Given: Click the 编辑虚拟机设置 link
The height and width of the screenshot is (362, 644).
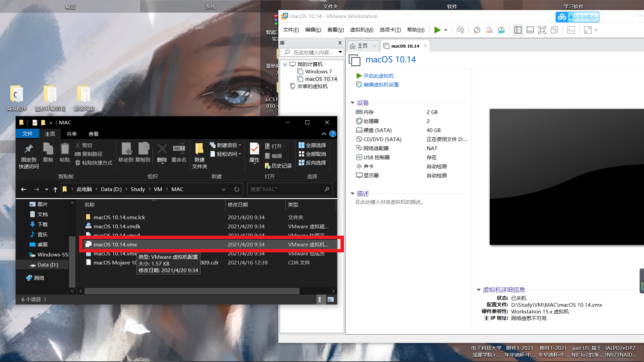Looking at the screenshot, I should 381,85.
